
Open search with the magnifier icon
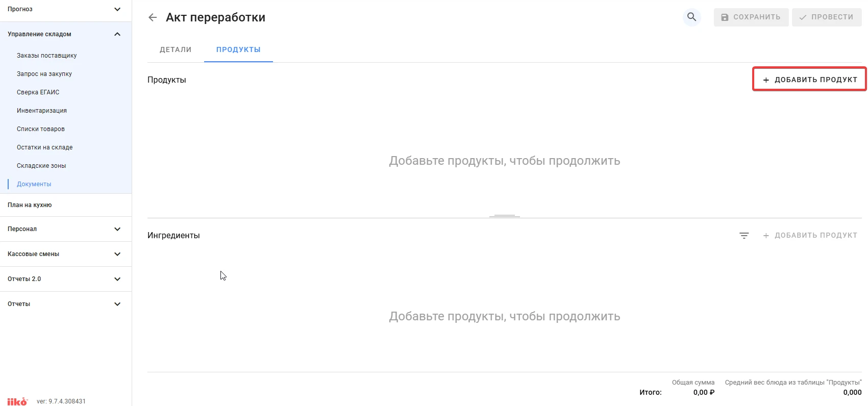[691, 17]
